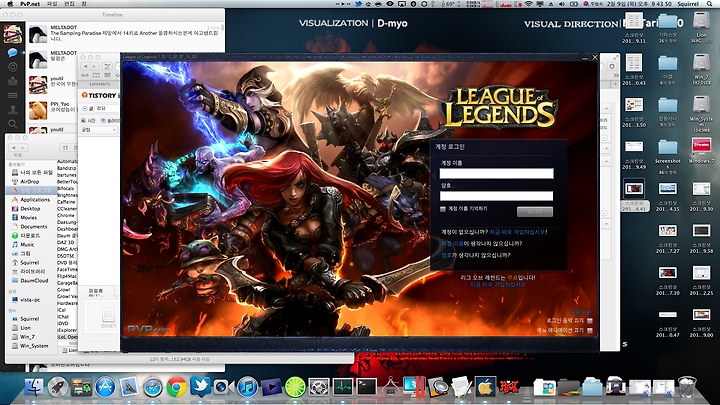Open the Parallels icon in the Dock
The image size is (720, 405).
point(414,387)
